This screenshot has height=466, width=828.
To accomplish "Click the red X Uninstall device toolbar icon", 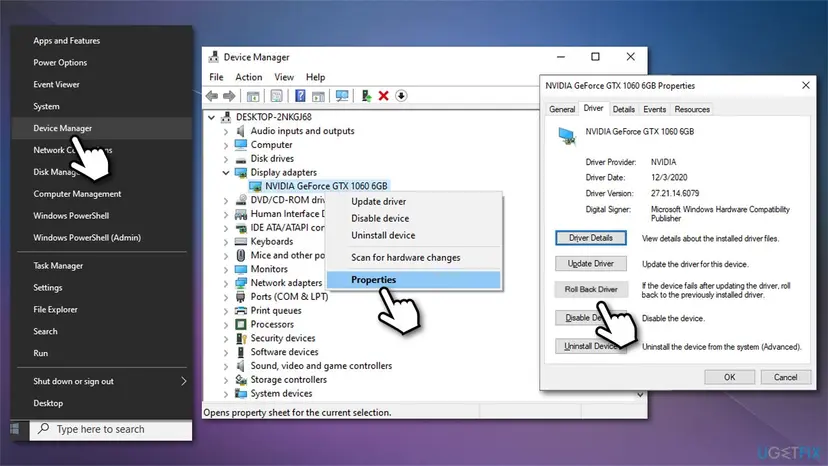I will pyautogui.click(x=384, y=96).
